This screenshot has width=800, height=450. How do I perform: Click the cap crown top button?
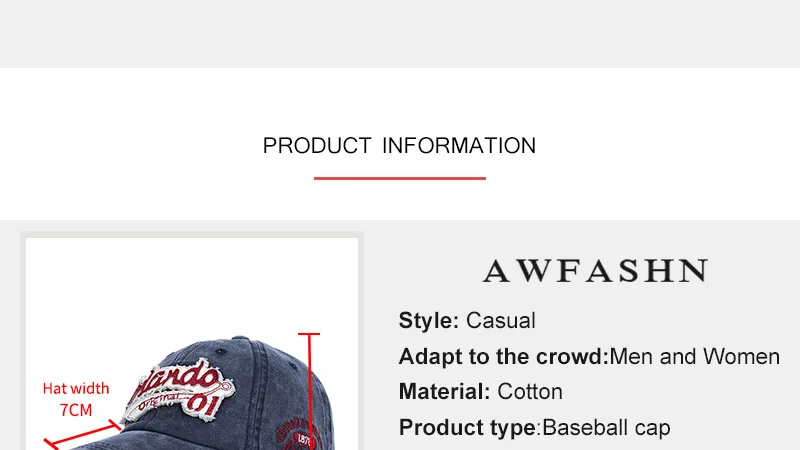240,338
